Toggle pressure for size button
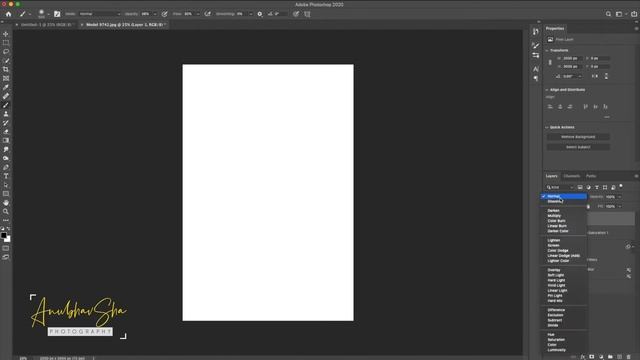 (296, 14)
